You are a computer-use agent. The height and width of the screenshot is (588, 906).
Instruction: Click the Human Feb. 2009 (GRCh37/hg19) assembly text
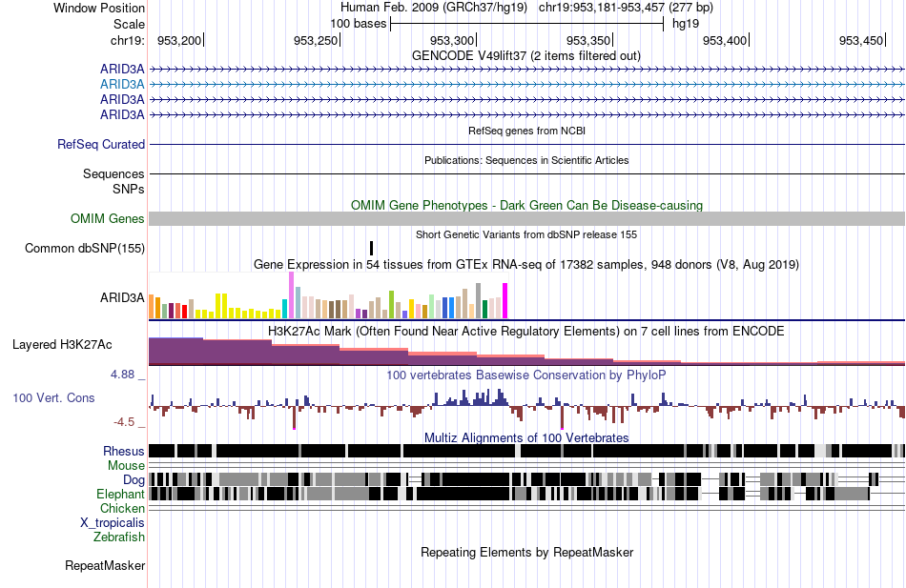point(433,8)
